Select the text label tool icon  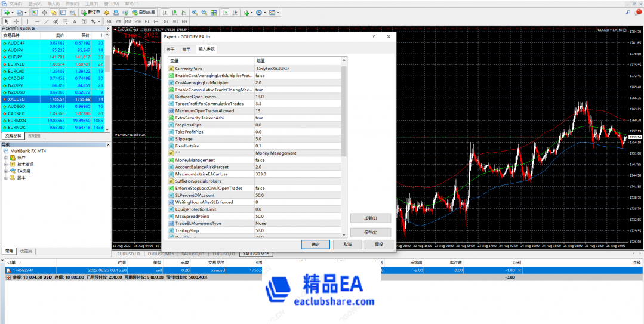[x=84, y=21]
